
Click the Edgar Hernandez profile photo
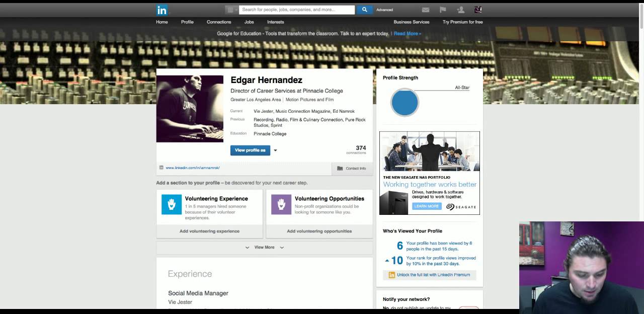pos(190,109)
